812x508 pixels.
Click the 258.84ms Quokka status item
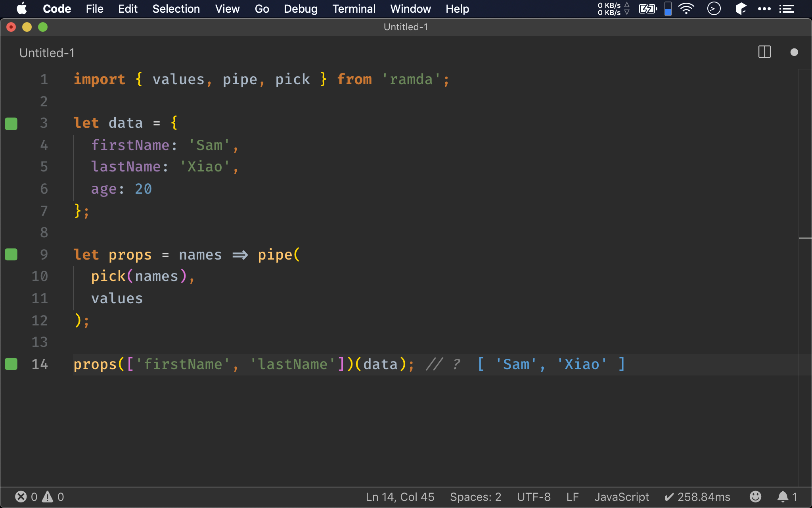(x=697, y=497)
